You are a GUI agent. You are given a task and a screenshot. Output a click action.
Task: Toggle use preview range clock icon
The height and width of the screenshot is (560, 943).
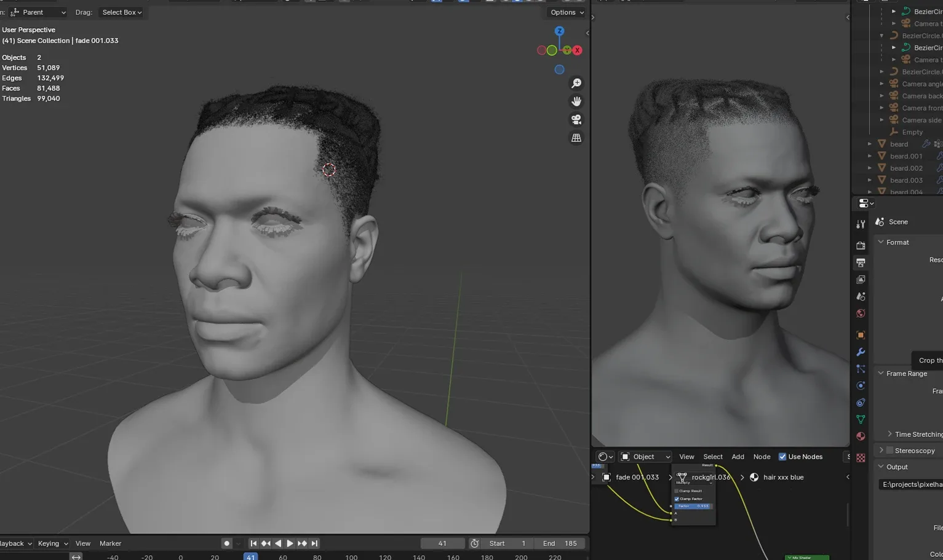[x=474, y=543]
